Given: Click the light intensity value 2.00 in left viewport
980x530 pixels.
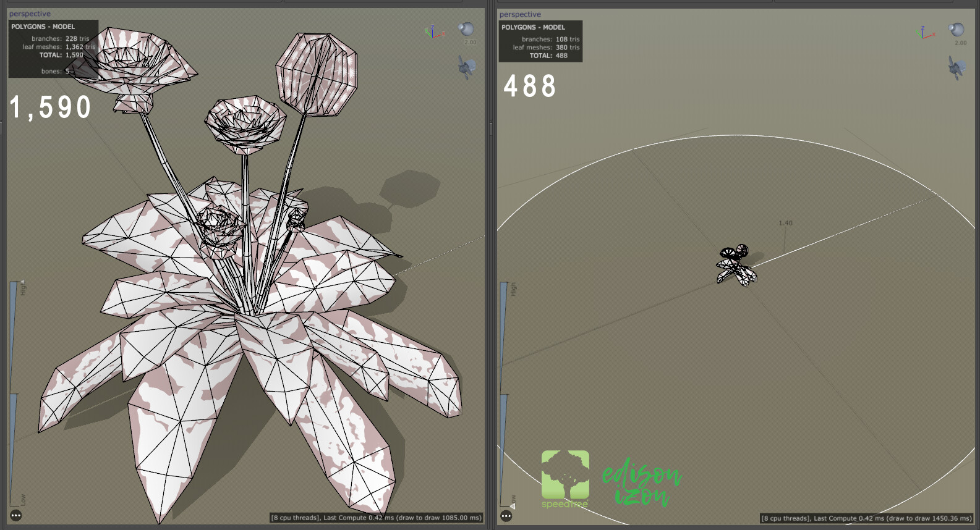Looking at the screenshot, I should click(471, 43).
